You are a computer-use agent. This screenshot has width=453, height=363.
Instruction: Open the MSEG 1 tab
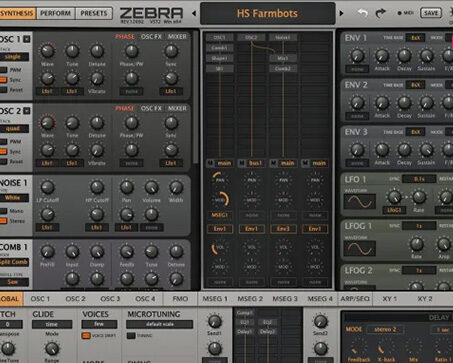point(215,299)
